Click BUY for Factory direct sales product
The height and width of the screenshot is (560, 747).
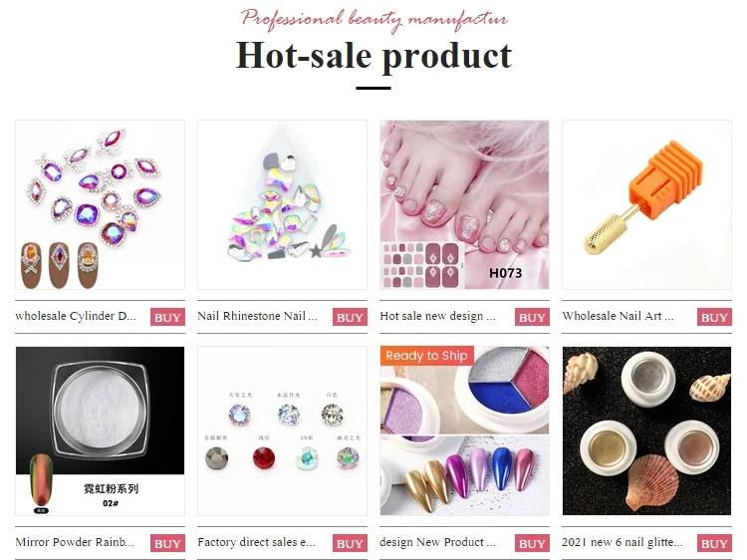pos(350,543)
